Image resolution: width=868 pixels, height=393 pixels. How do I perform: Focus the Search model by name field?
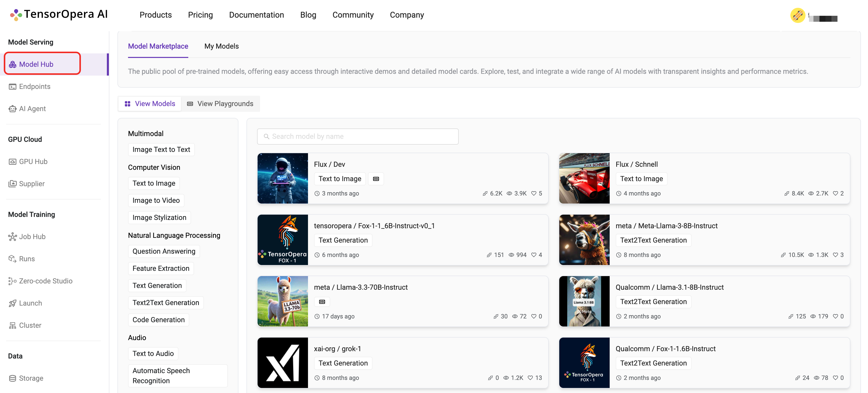coord(358,136)
